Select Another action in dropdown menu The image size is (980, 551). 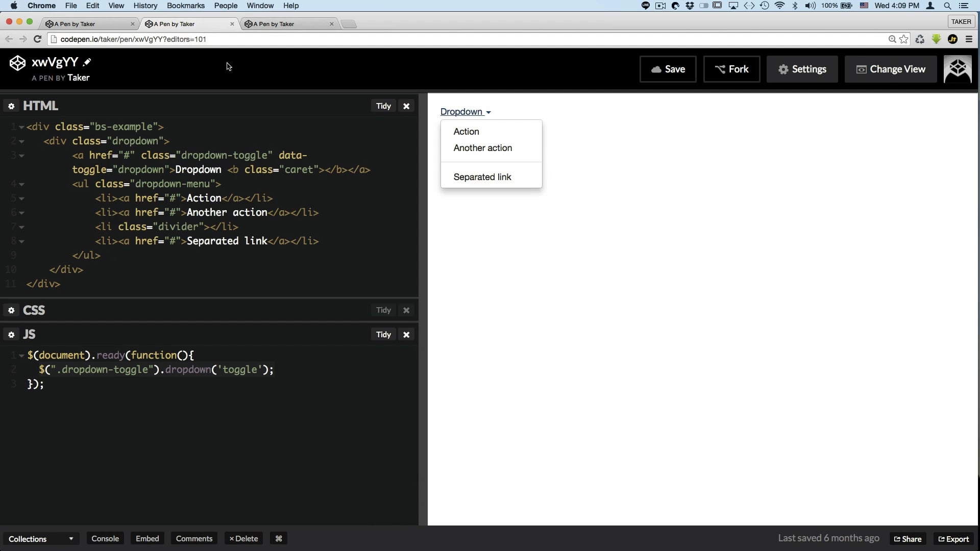click(x=482, y=148)
